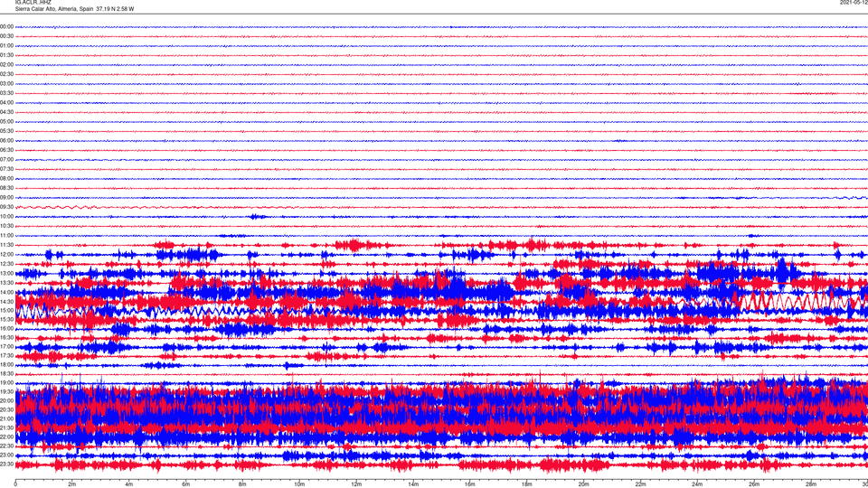Viewport: 868px width, 488px height.
Task: Select the 18:30 time label
Action: (6, 374)
